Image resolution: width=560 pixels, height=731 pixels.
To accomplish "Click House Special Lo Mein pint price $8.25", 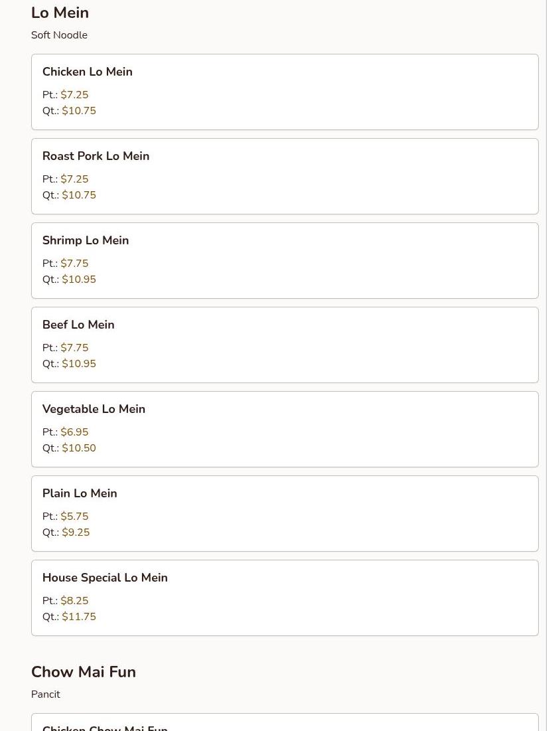I will pyautogui.click(x=74, y=601).
